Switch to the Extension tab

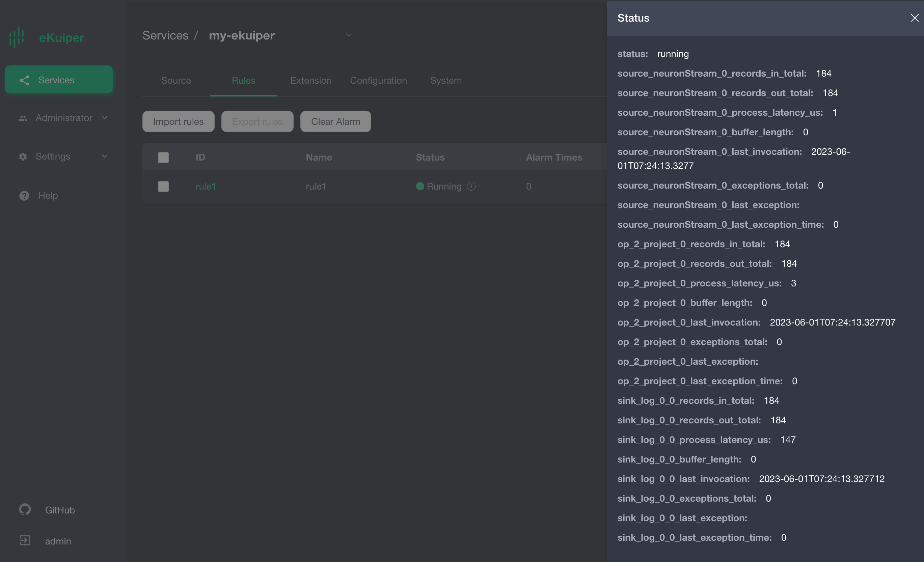310,81
